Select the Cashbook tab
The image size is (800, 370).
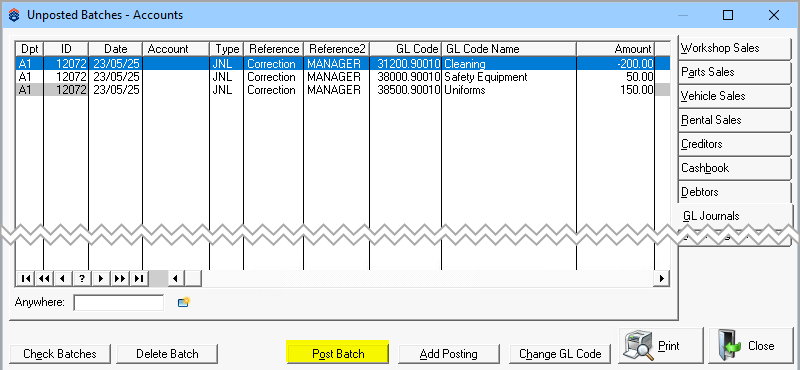pyautogui.click(x=734, y=168)
